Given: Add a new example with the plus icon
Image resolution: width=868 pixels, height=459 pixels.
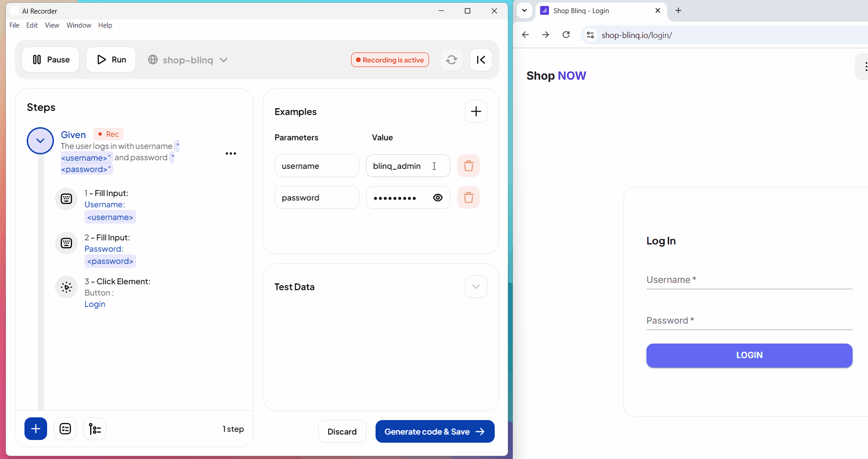Looking at the screenshot, I should pyautogui.click(x=476, y=111).
